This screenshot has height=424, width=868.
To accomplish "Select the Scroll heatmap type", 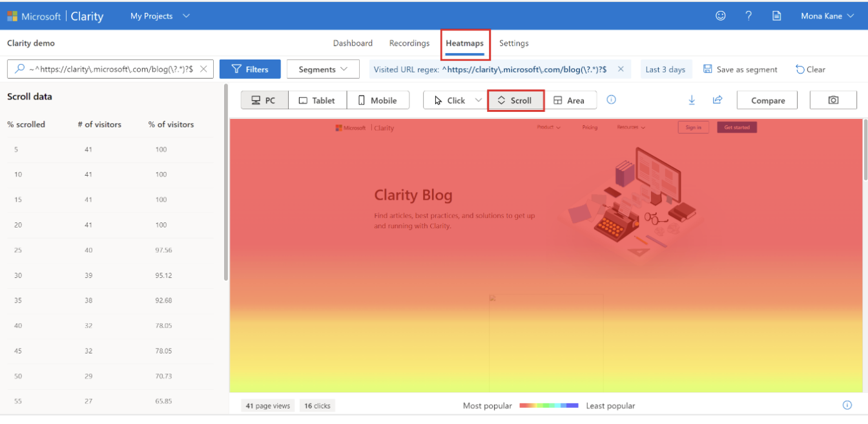I will click(515, 100).
